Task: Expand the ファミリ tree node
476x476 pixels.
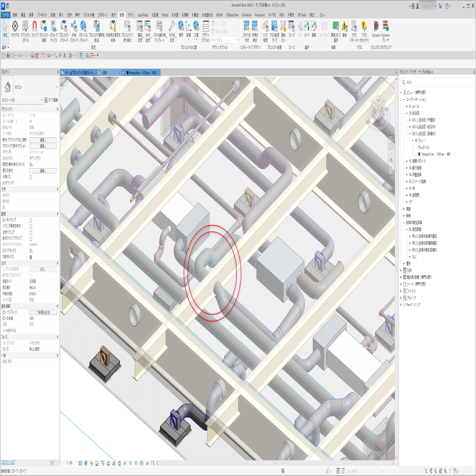Action: click(x=401, y=291)
